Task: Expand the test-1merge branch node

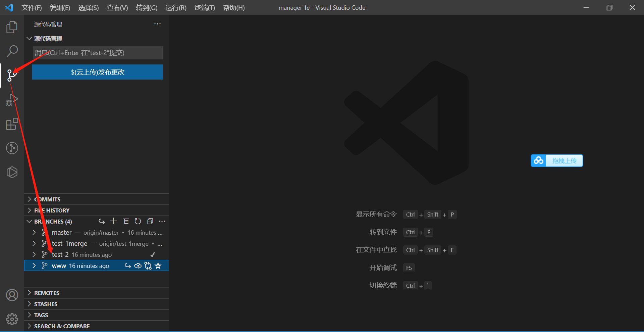Action: 34,243
